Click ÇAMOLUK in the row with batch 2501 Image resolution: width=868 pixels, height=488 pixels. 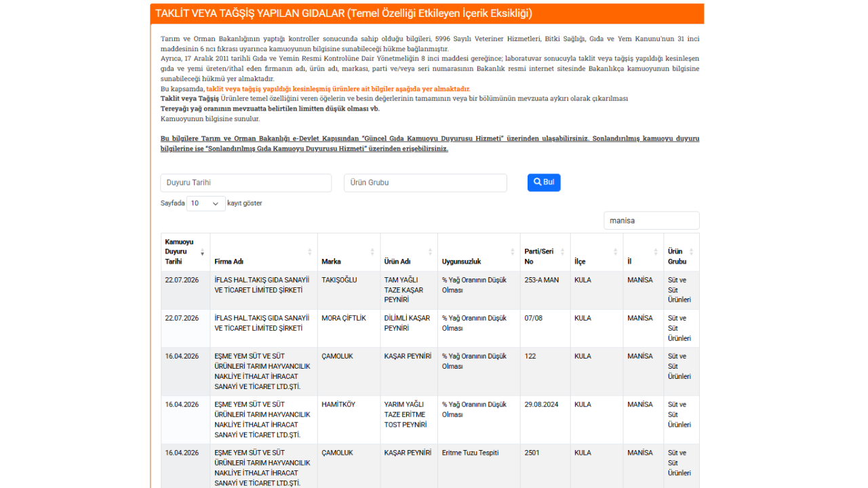(x=337, y=453)
